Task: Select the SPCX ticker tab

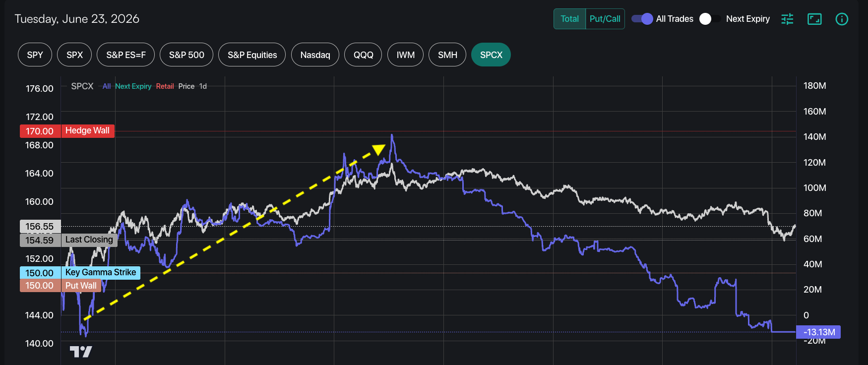Action: (491, 55)
